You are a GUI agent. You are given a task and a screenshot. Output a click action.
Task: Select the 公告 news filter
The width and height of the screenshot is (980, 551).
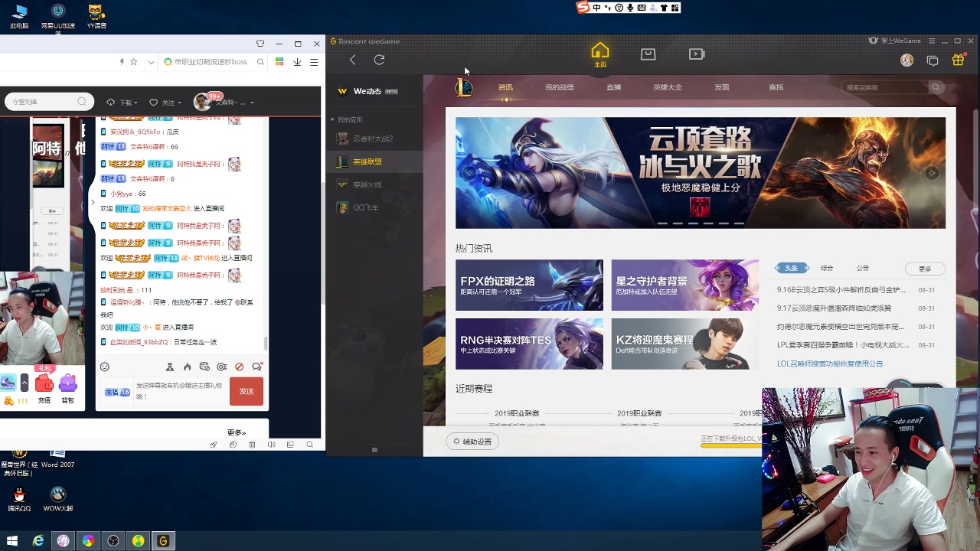point(863,268)
